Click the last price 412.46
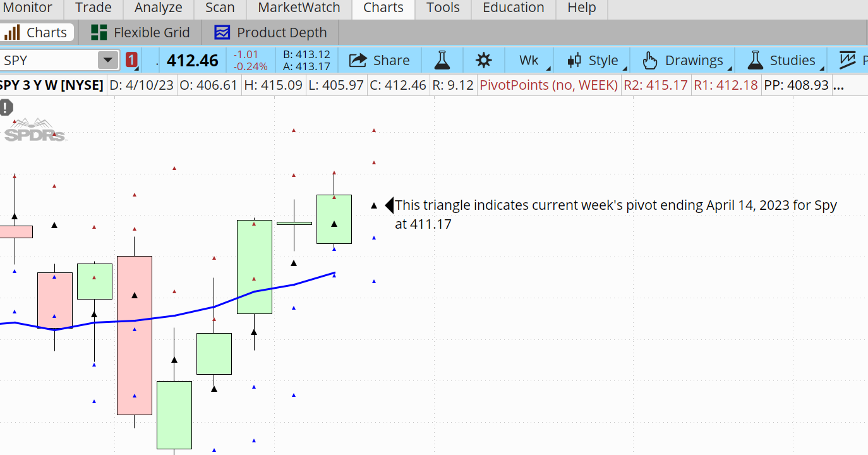 pos(193,61)
